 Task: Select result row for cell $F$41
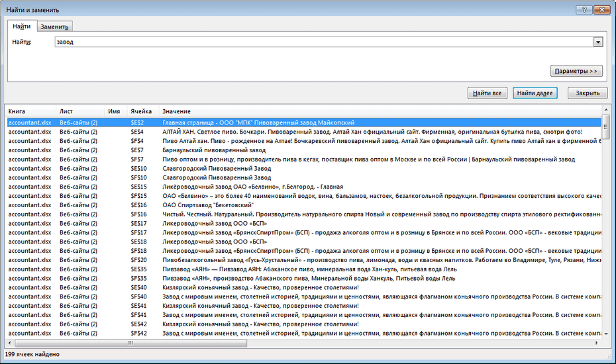pos(304,315)
